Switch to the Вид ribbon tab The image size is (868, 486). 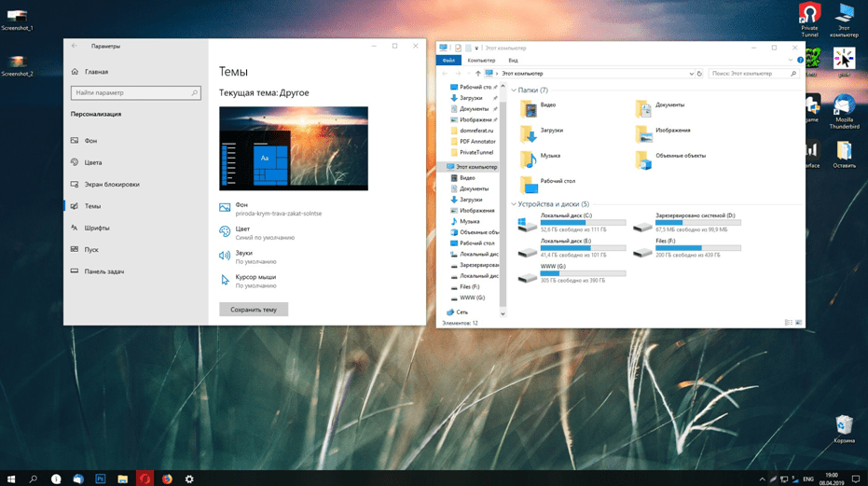[513, 61]
